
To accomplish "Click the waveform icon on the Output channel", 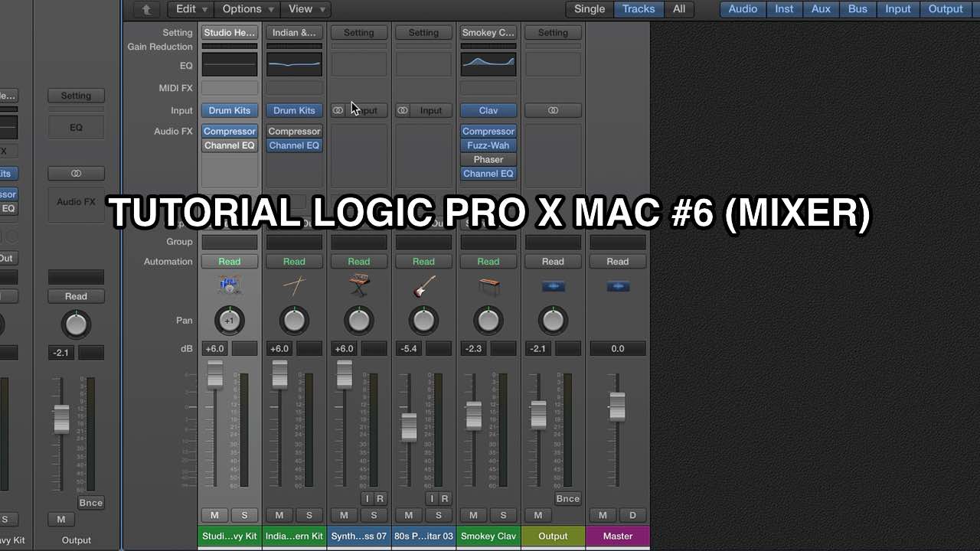I will (x=553, y=286).
